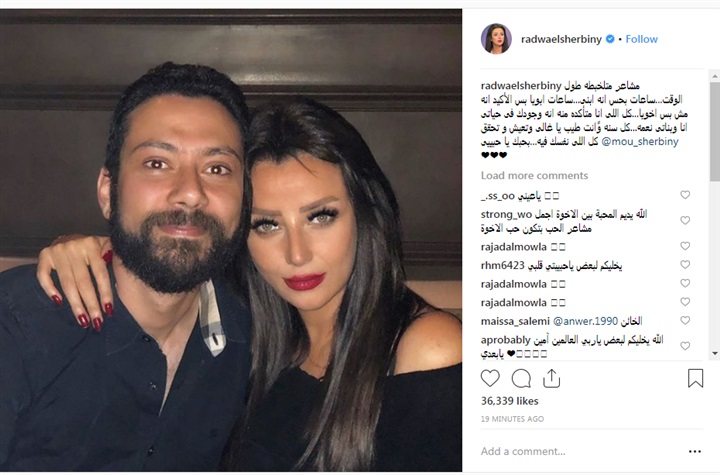Like the first rajadalmowla comment

685,246
